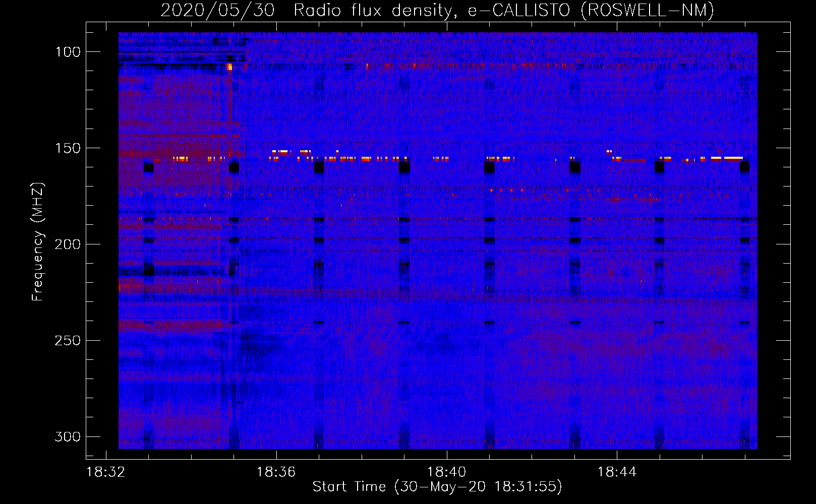816x504 pixels.
Task: Click the 'Start Time (30-May-20 18:31:55)' label
Action: (437, 486)
